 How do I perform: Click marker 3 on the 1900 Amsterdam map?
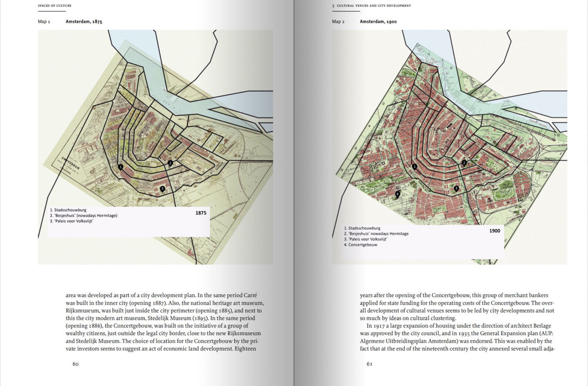point(456,188)
